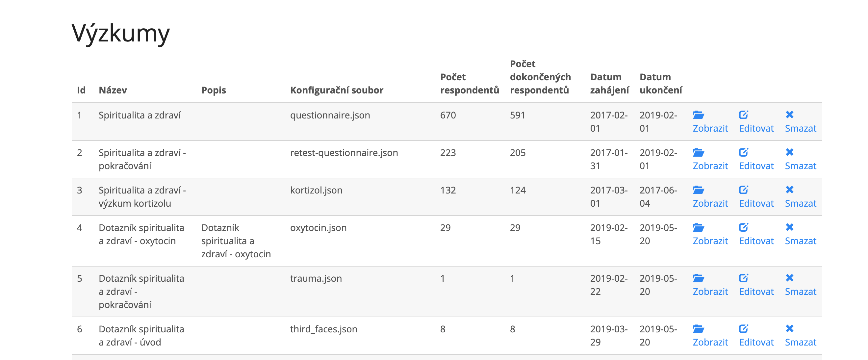Click the edit pencil icon for trauma.json row
The image size is (868, 360).
pos(743,278)
